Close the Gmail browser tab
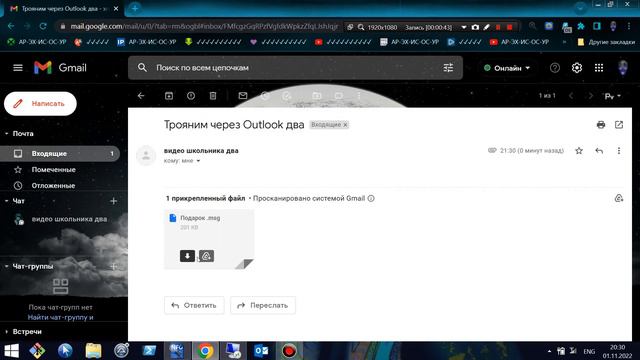Viewport: 640px width, 360px height. click(x=116, y=8)
